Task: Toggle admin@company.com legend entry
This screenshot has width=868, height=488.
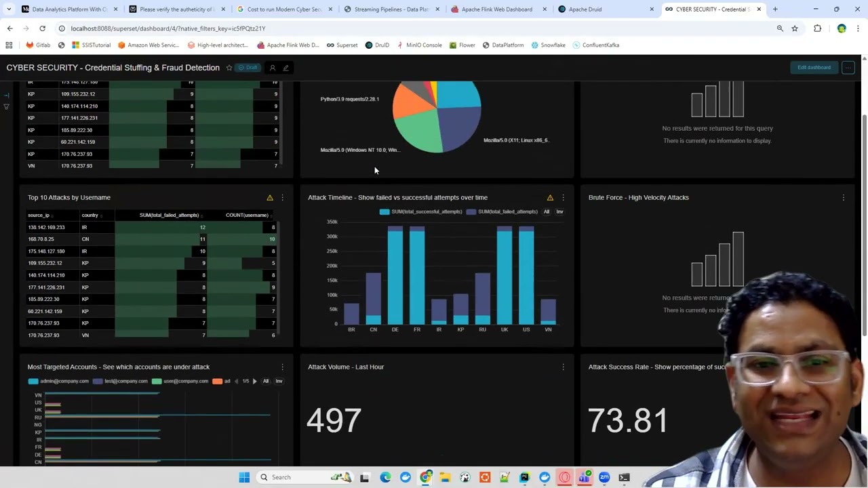Action: pyautogui.click(x=58, y=381)
